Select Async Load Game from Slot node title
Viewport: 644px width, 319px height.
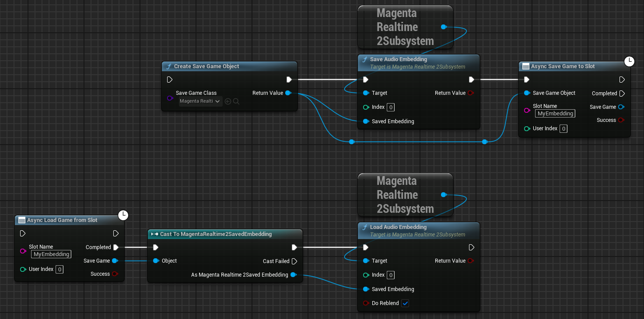(62, 220)
